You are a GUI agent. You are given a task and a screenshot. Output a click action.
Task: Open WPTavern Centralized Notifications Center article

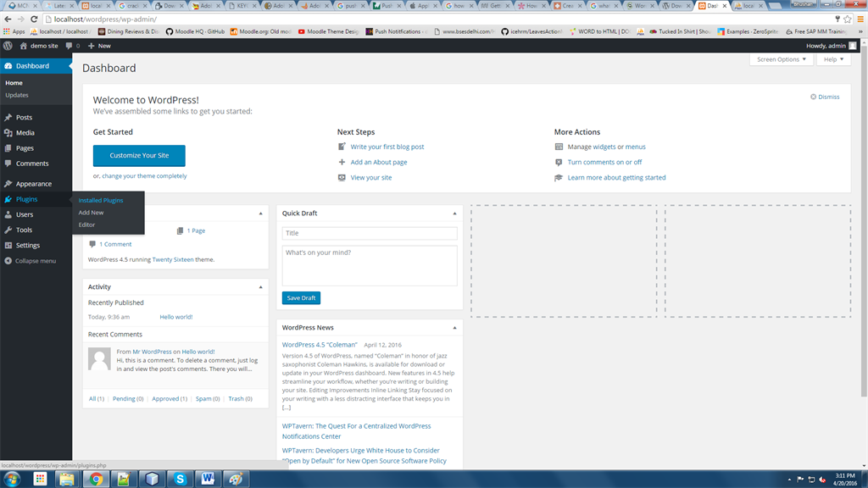coord(357,431)
